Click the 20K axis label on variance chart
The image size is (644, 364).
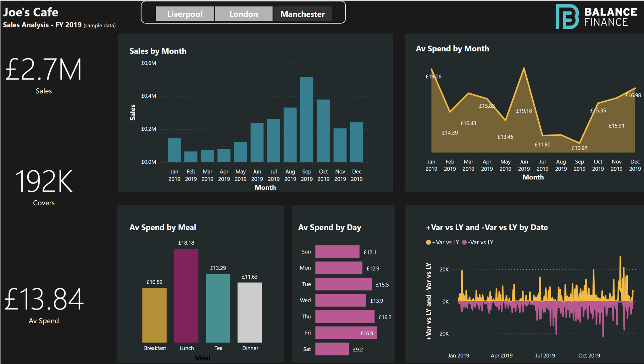click(444, 270)
